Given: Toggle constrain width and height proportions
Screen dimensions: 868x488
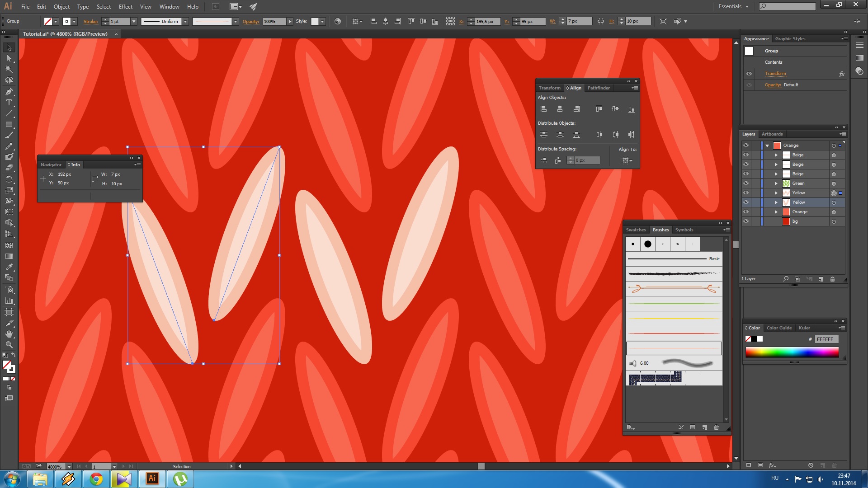Looking at the screenshot, I should (600, 21).
